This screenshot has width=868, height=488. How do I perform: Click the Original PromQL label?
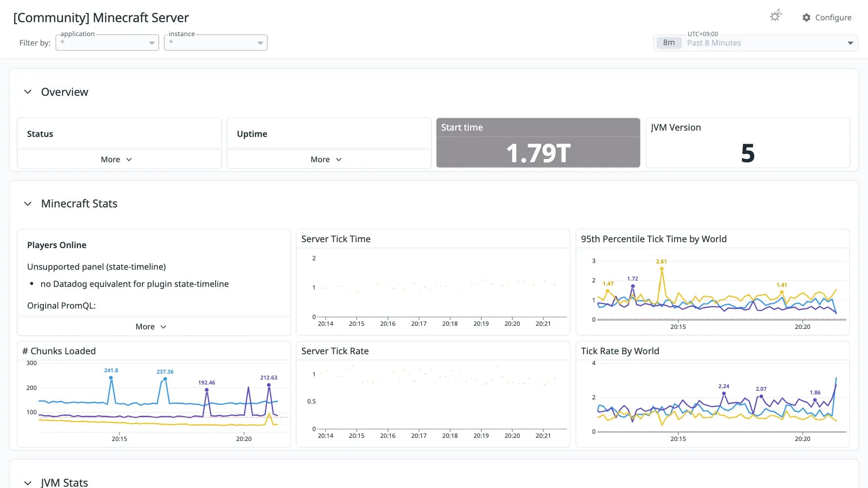pos(61,305)
